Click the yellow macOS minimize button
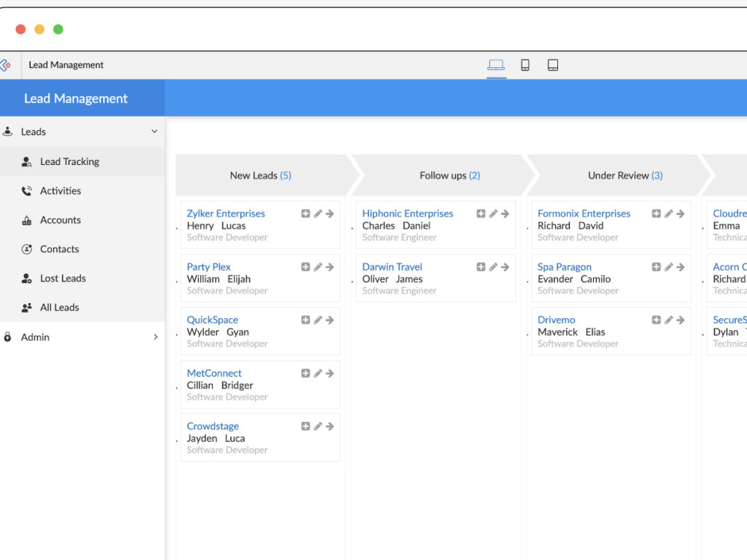 (x=40, y=30)
